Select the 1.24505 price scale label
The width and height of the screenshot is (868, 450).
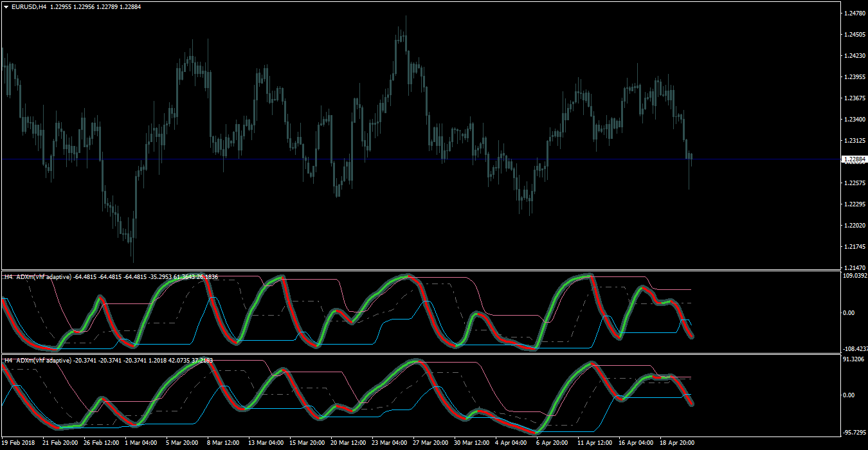click(x=856, y=34)
